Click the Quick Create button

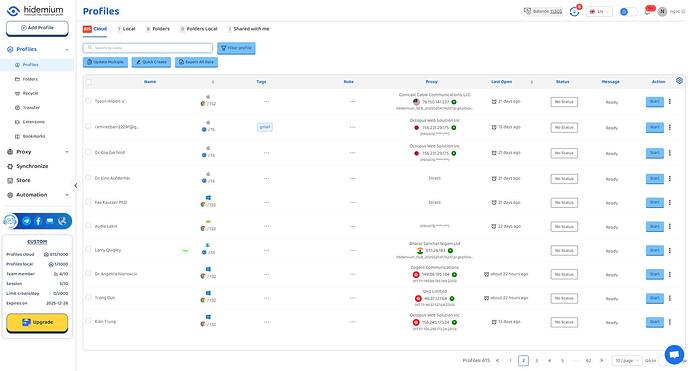coord(151,62)
